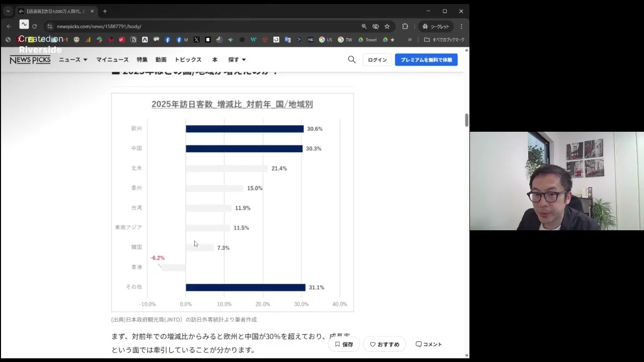Open the Google Translate bookmark icon
The height and width of the screenshot is (362, 644).
(288, 40)
